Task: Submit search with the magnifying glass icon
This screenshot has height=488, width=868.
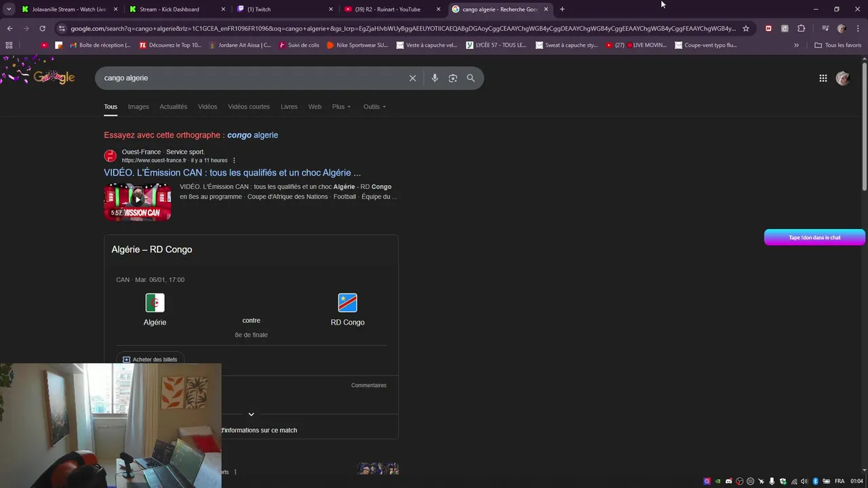Action: pyautogui.click(x=471, y=78)
